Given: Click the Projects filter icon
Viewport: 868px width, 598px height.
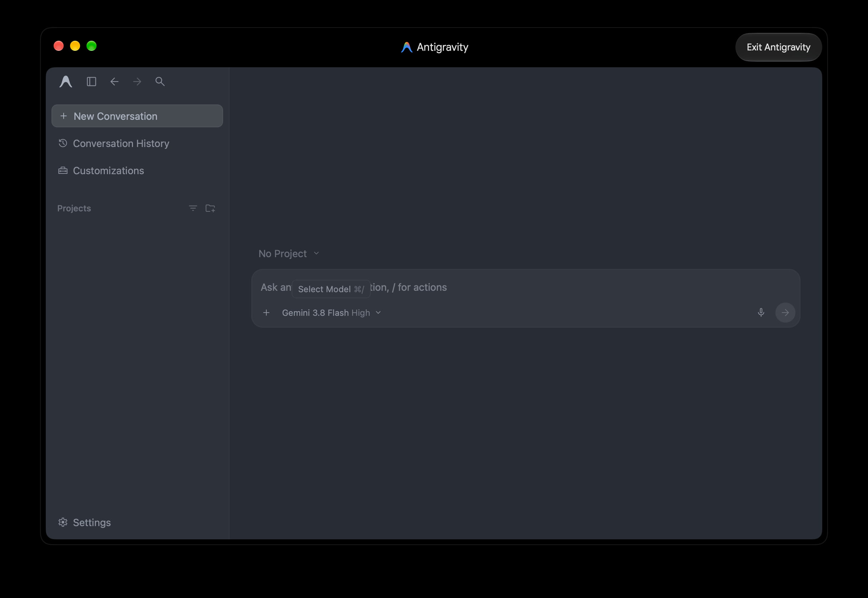Looking at the screenshot, I should click(x=193, y=208).
